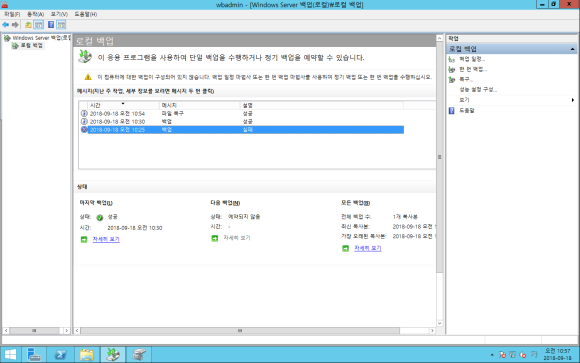Viewport: 580px width, 363px height.
Task: Click 자세히 보기 link under 마지막 백업
Action: click(x=106, y=239)
